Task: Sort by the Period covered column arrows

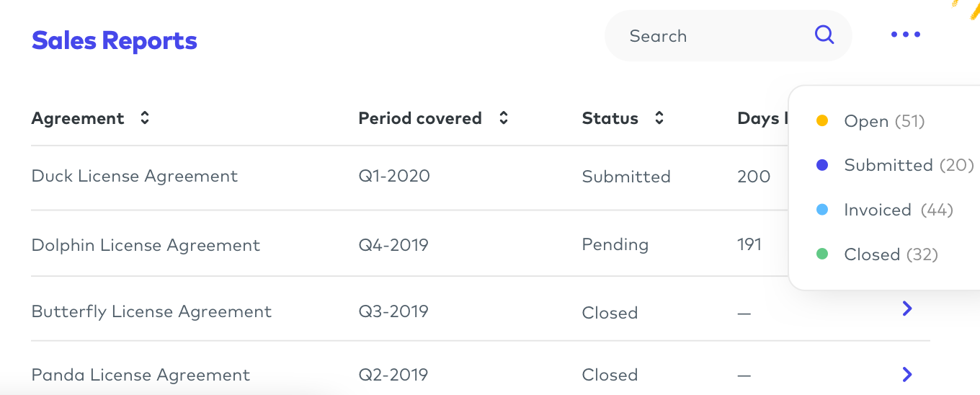Action: 504,118
